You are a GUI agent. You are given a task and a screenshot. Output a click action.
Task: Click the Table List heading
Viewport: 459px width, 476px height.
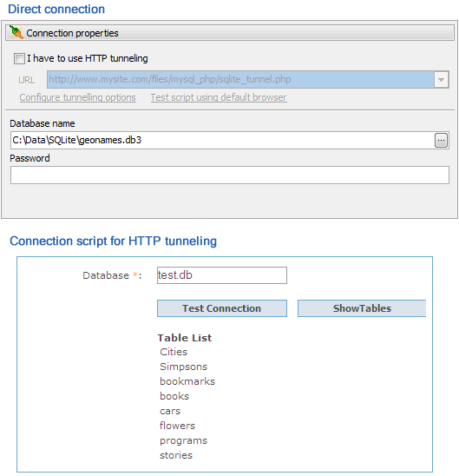pos(184,338)
